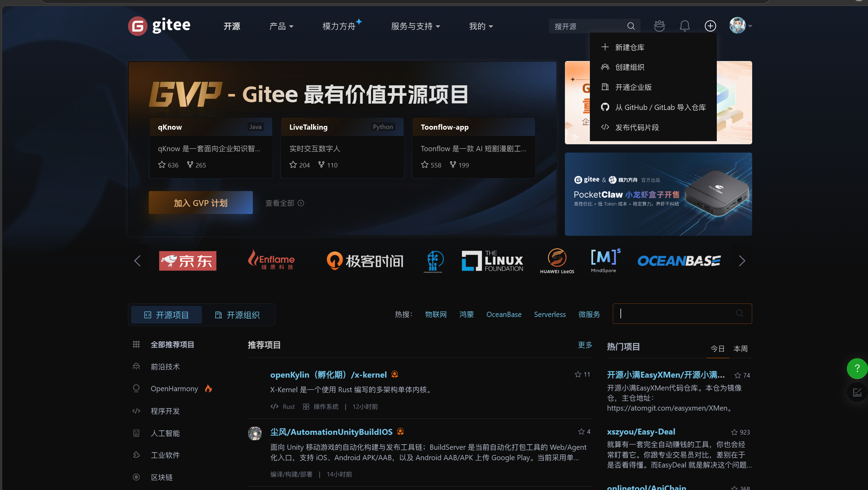
Task: Click hot search 物联网
Action: coord(436,315)
